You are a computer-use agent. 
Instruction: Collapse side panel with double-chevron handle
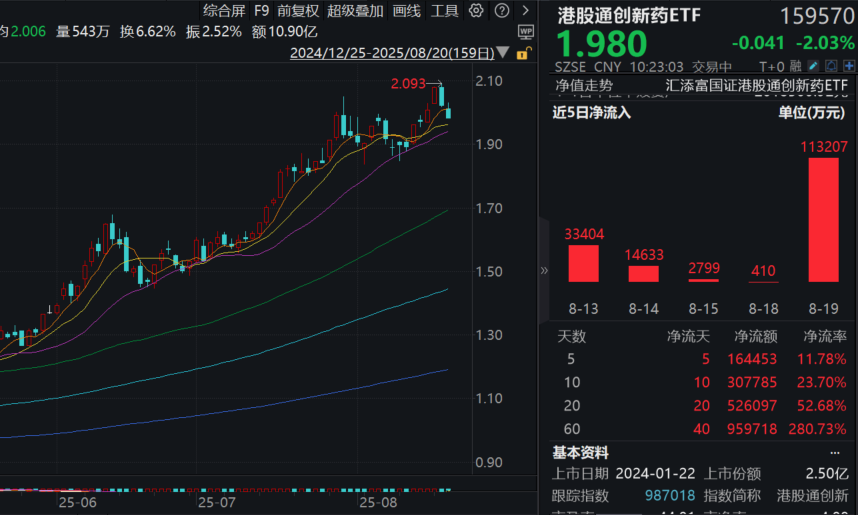[545, 270]
